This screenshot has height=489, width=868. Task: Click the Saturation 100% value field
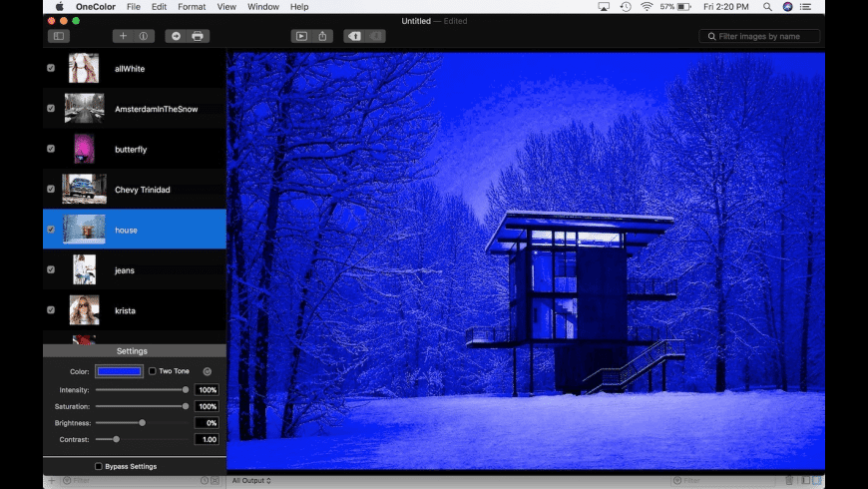[207, 406]
